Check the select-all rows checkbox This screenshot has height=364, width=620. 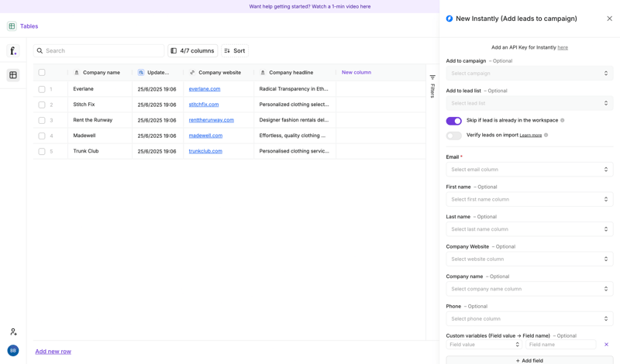[42, 72]
